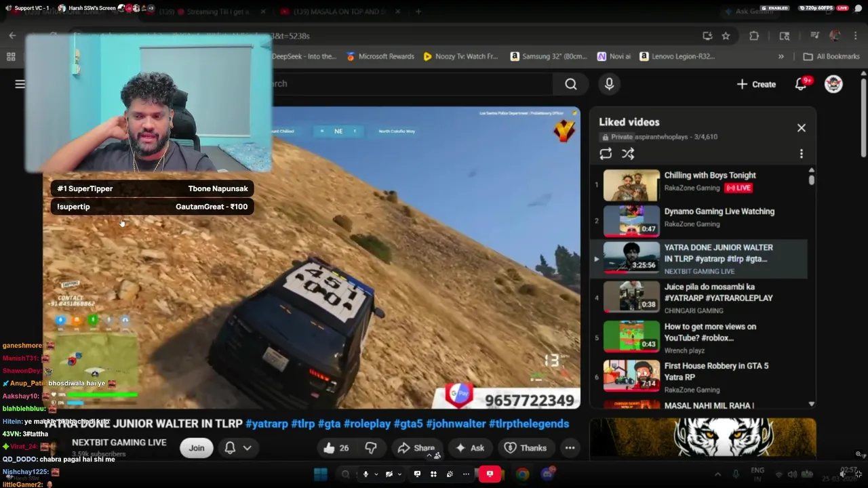The image size is (868, 488).
Task: Open the Novi ai bookmark
Action: point(614,57)
